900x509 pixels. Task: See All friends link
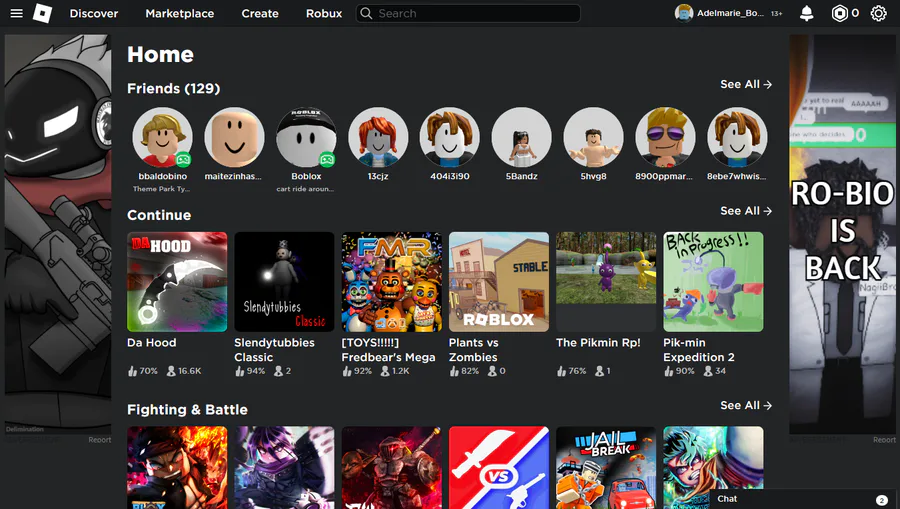(x=746, y=84)
